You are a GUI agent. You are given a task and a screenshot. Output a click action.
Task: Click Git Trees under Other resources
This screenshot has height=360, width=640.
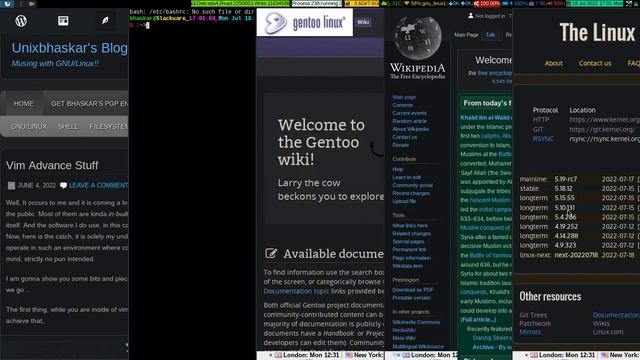tap(533, 315)
